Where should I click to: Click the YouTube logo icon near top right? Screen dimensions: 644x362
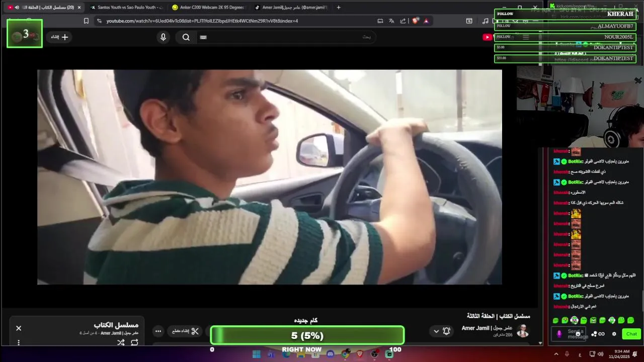click(x=487, y=37)
